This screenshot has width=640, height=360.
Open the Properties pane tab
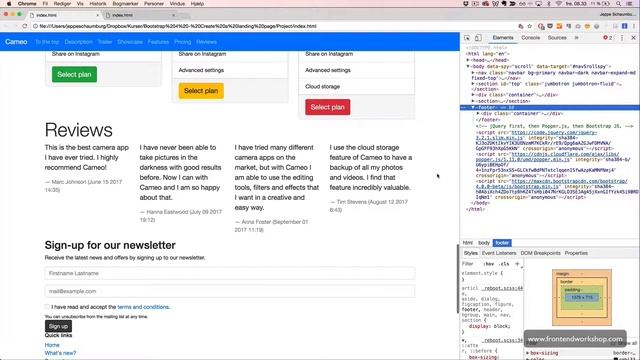(x=576, y=253)
